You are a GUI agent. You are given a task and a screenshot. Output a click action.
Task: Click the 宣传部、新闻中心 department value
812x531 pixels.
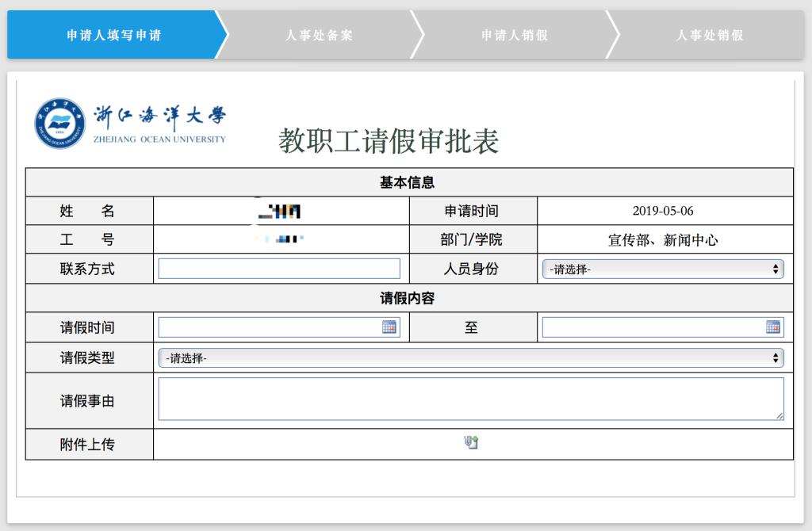663,240
